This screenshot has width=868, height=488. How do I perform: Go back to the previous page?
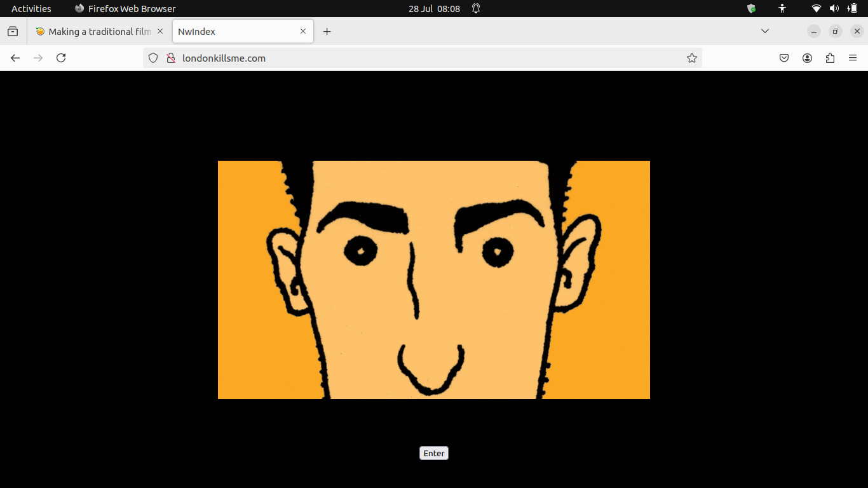[15, 58]
